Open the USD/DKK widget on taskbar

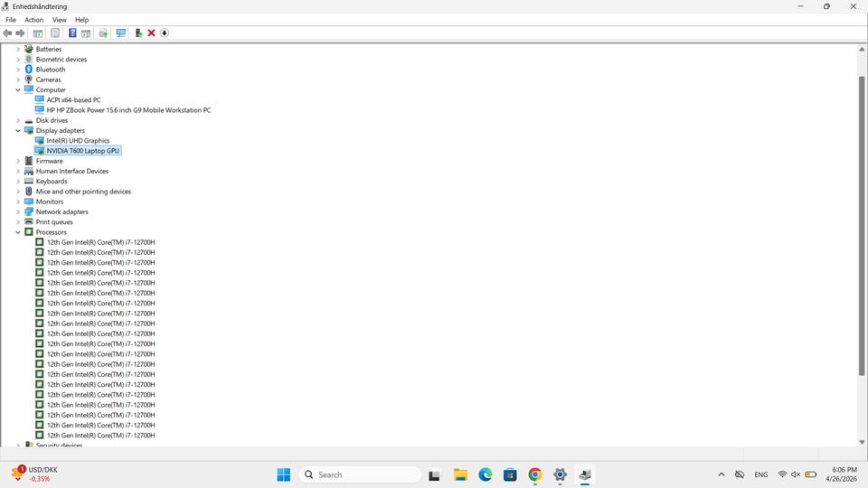coord(34,474)
